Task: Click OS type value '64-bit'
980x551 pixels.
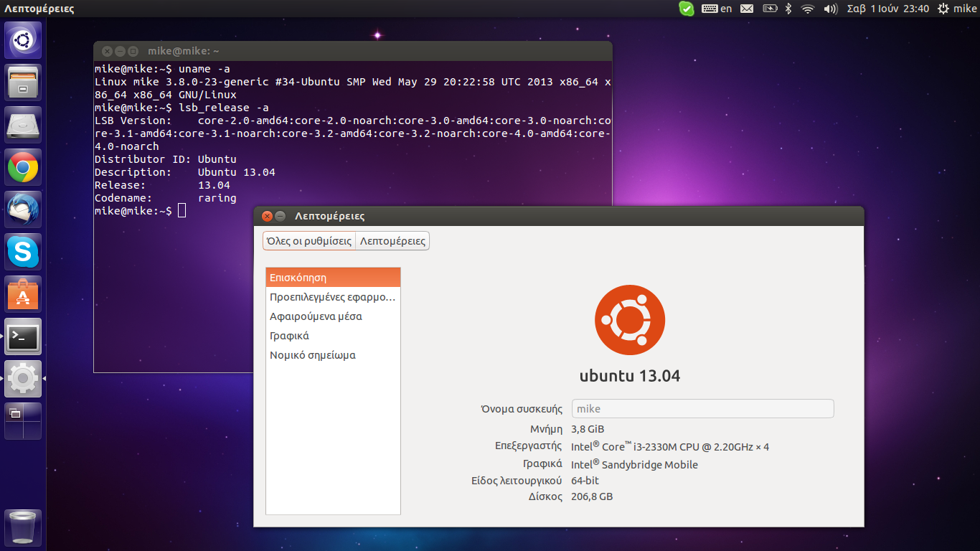Action: tap(585, 481)
